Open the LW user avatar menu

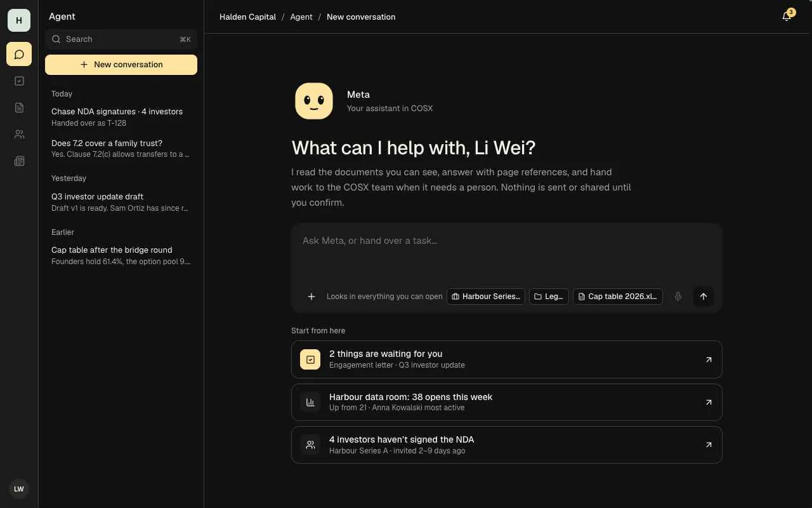pyautogui.click(x=19, y=489)
